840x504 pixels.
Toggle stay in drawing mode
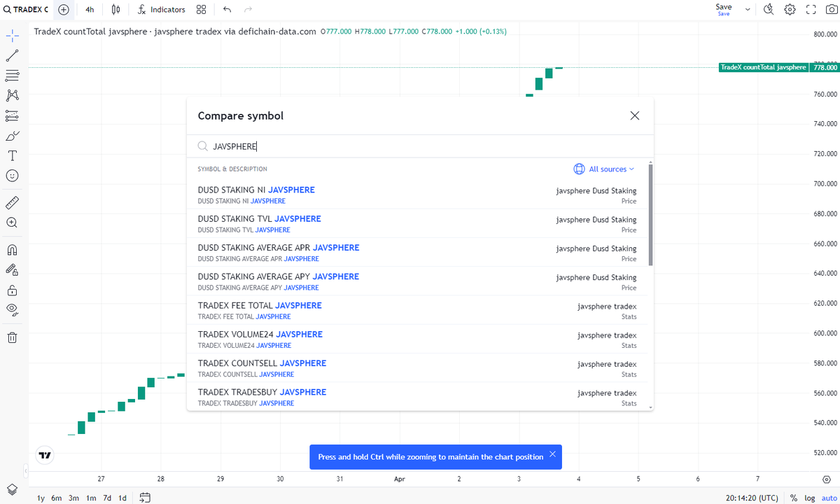(12, 269)
